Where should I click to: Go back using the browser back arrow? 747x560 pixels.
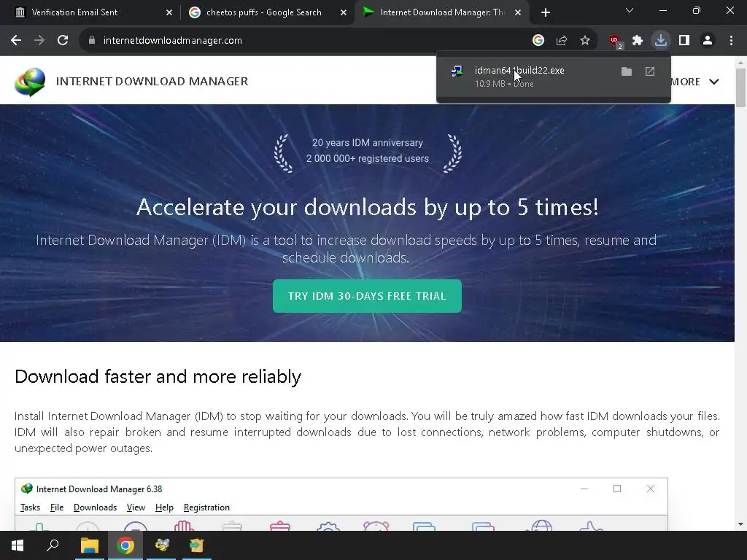16,41
